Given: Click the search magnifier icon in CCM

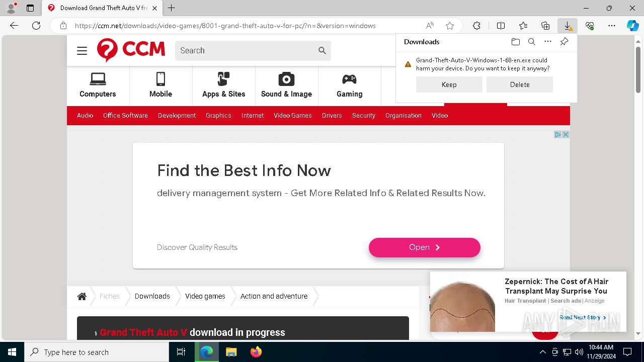Looking at the screenshot, I should pyautogui.click(x=322, y=50).
